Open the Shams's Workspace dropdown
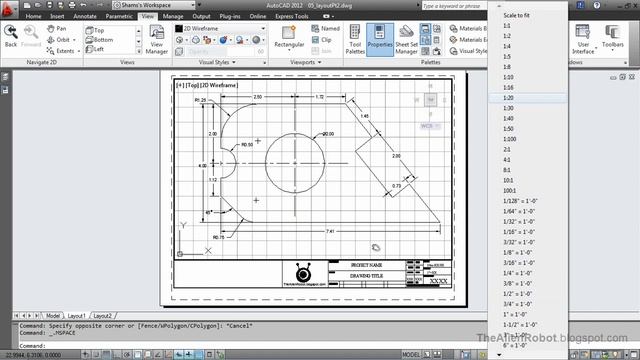 [x=154, y=5]
